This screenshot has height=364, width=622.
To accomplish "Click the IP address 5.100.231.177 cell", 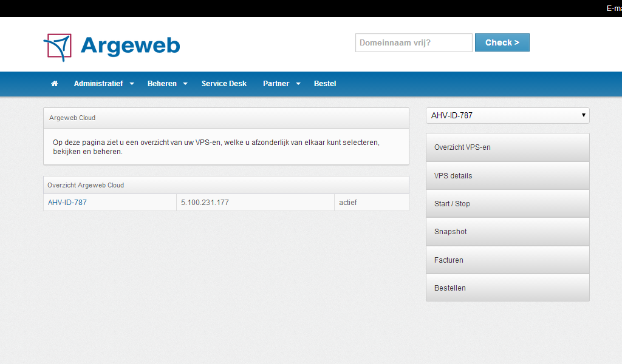I will 205,203.
